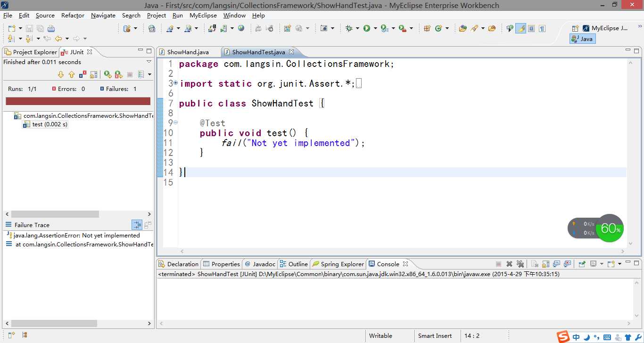The image size is (644, 343).
Task: Click Next Failure arrow in JUnit view
Action: point(61,74)
